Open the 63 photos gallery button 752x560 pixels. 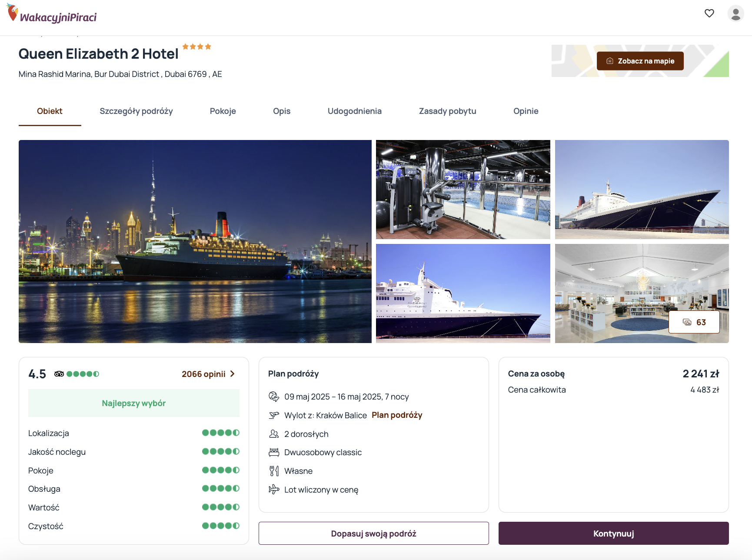[694, 322]
